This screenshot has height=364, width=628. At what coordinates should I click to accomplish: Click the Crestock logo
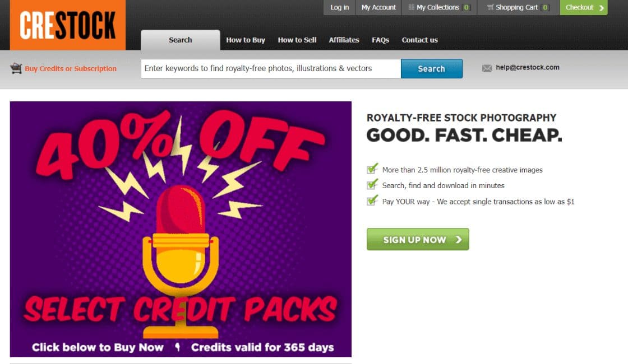(68, 25)
